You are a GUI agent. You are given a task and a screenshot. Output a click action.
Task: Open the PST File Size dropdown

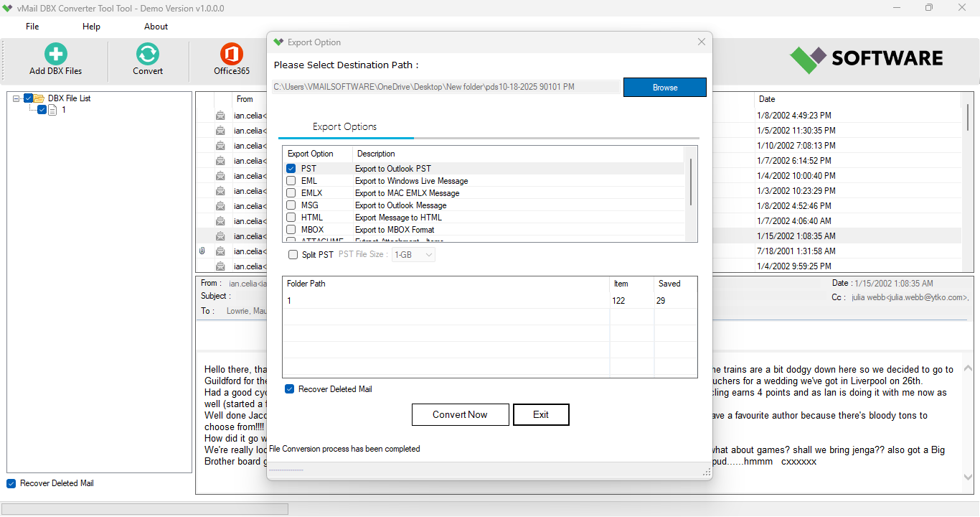point(414,255)
